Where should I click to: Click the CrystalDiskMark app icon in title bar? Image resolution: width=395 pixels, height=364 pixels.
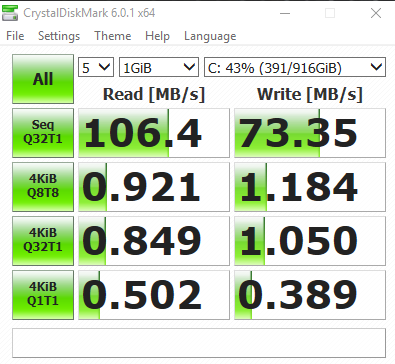[x=10, y=13]
